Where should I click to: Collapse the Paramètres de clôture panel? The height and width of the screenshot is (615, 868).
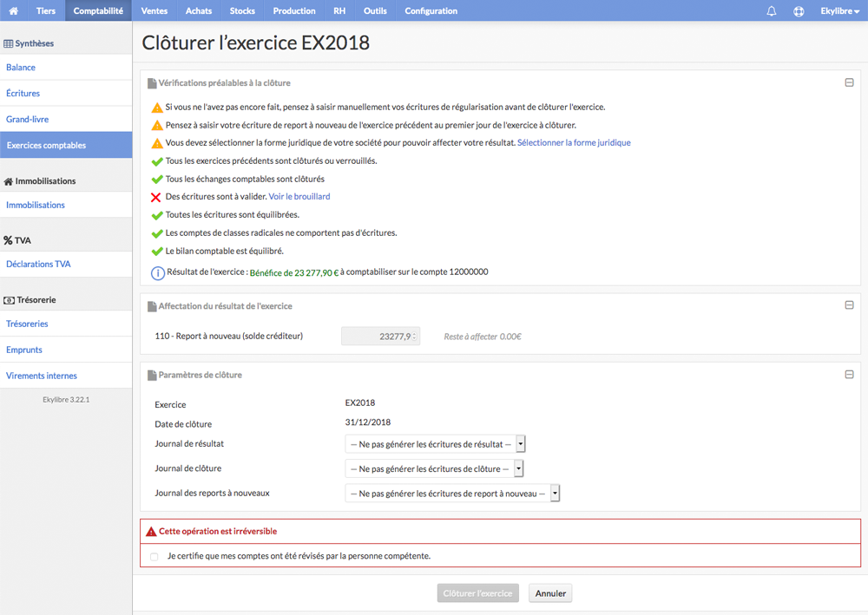tap(849, 375)
